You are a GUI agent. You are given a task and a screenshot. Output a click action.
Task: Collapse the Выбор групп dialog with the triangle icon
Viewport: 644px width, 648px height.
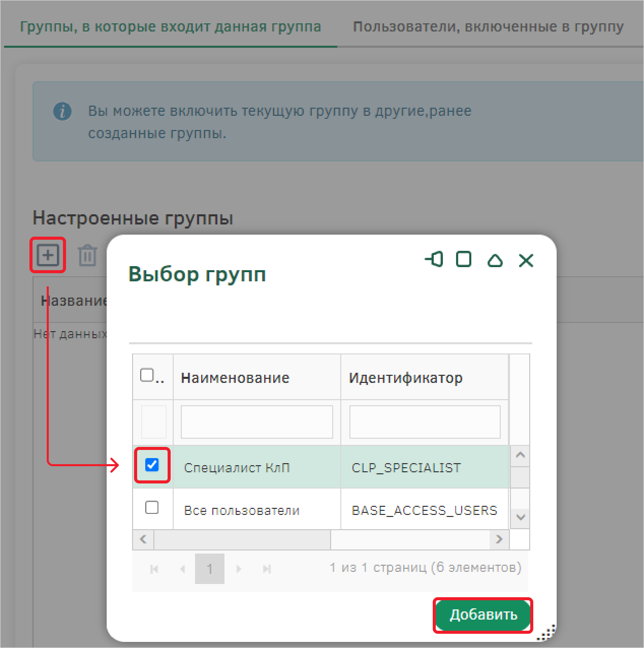tap(495, 261)
